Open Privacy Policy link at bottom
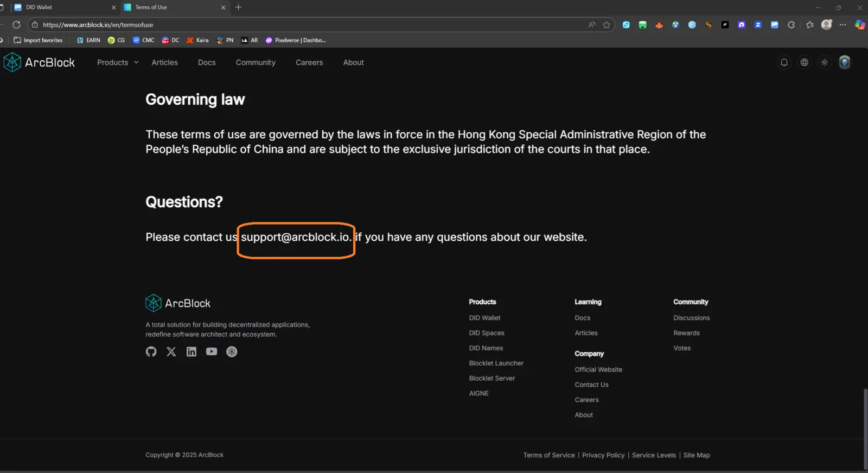Viewport: 868px width, 473px height. (603, 455)
